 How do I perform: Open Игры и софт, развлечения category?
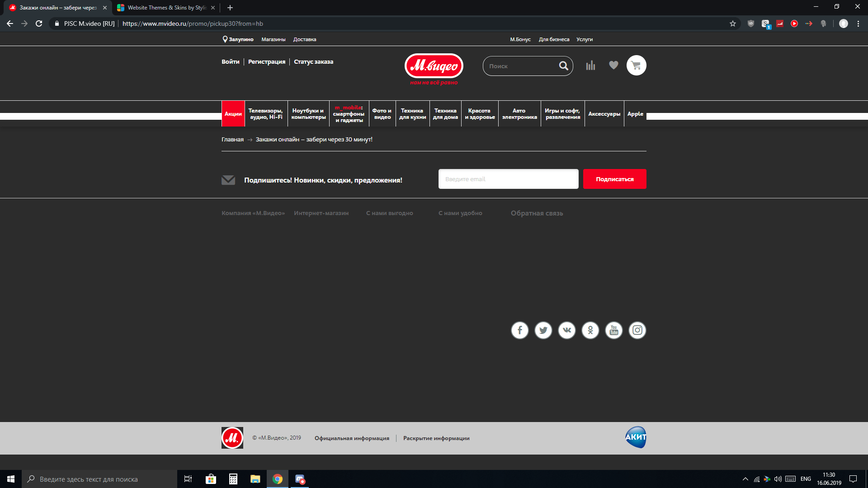(562, 114)
